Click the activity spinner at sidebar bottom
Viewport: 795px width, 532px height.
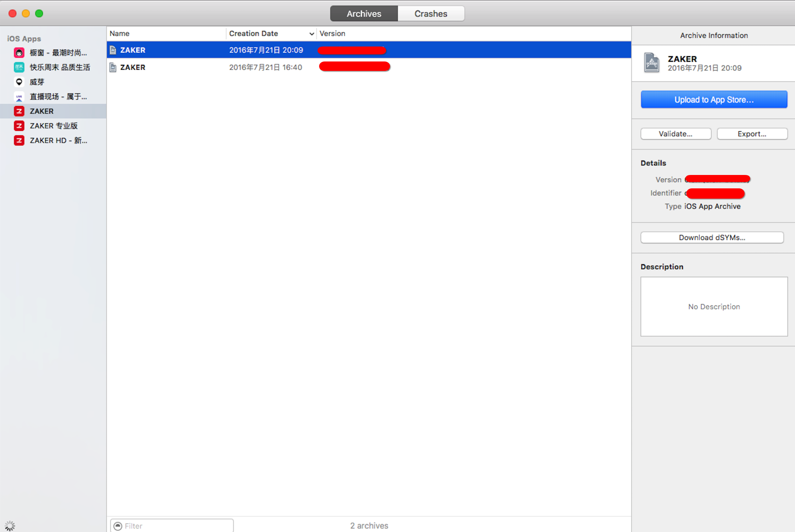coord(10,525)
